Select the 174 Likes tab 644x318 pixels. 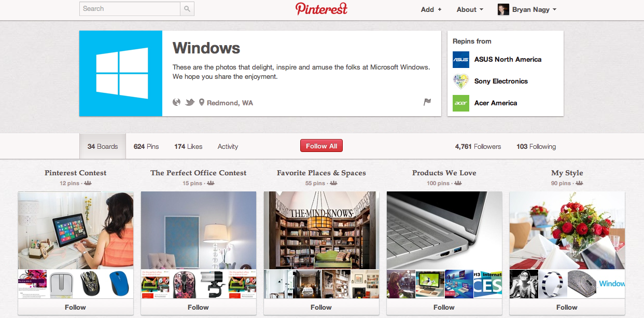pos(188,147)
